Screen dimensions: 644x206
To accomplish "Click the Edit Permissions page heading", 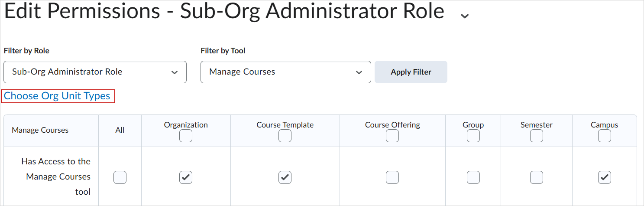I will (224, 12).
